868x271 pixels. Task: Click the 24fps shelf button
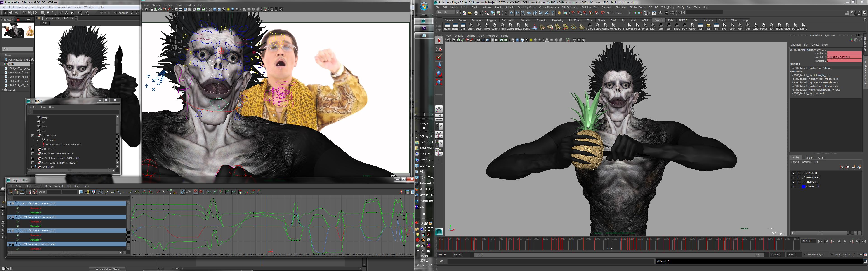click(x=637, y=27)
